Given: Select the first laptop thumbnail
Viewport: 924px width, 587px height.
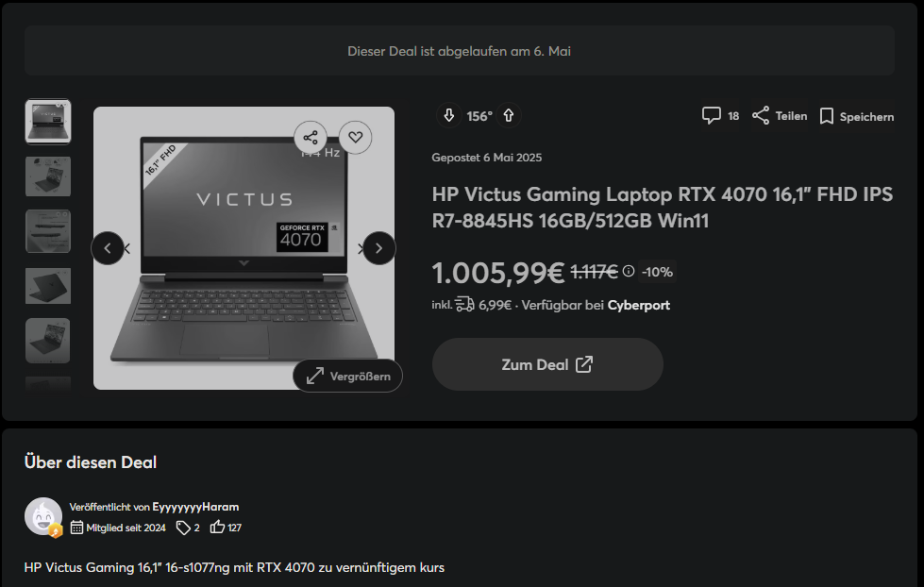Looking at the screenshot, I should coord(48,122).
